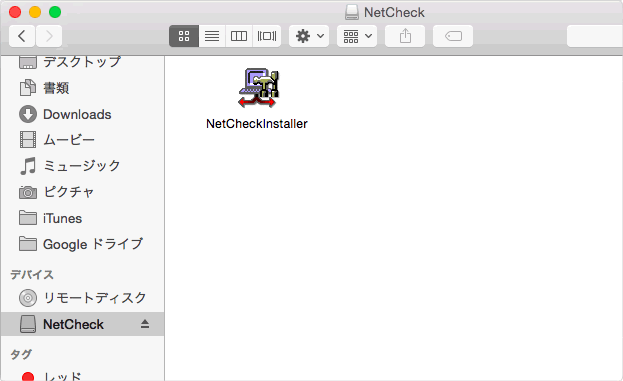The width and height of the screenshot is (623, 381).
Task: Click the edit tags toolbar icon
Action: click(x=453, y=36)
